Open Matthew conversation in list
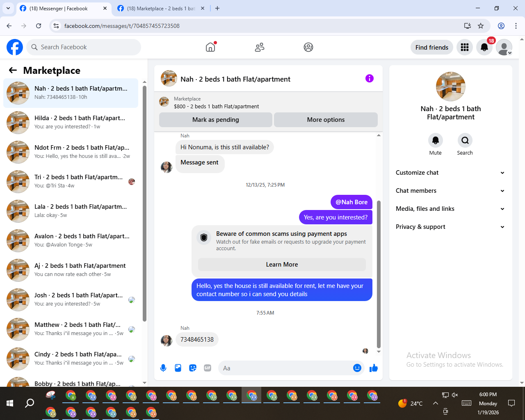The height and width of the screenshot is (420, 525). pos(71,329)
